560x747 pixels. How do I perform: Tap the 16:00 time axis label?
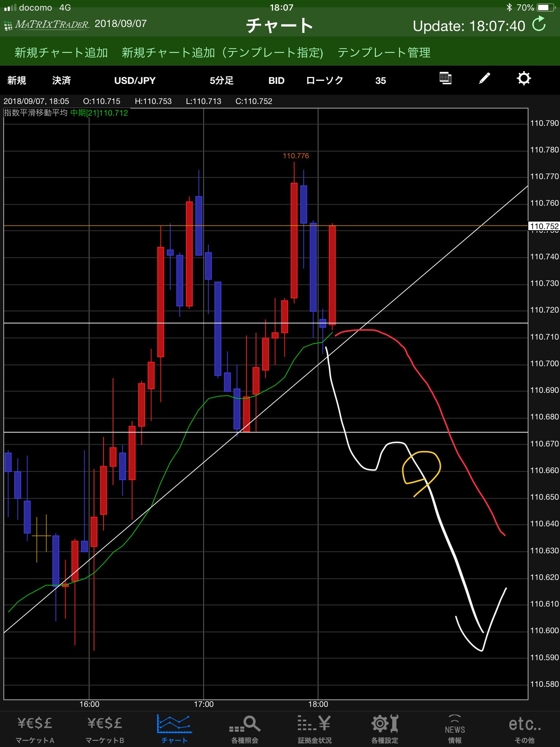coord(89,704)
